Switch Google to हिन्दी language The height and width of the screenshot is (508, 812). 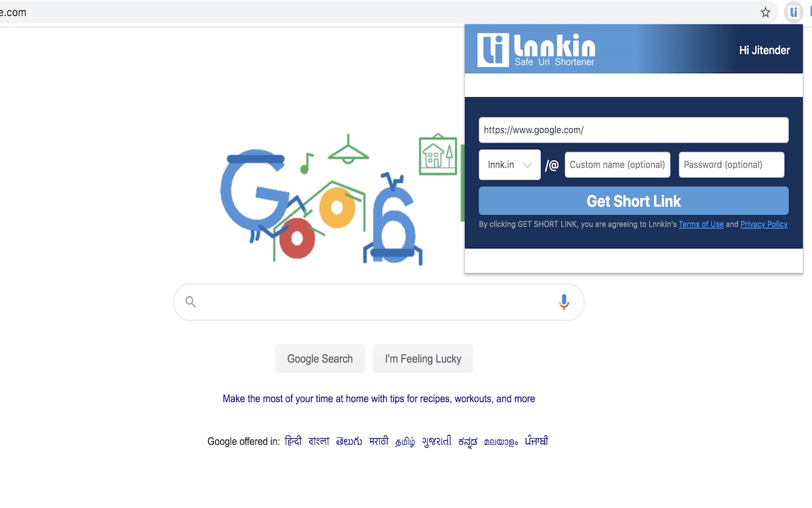click(293, 441)
